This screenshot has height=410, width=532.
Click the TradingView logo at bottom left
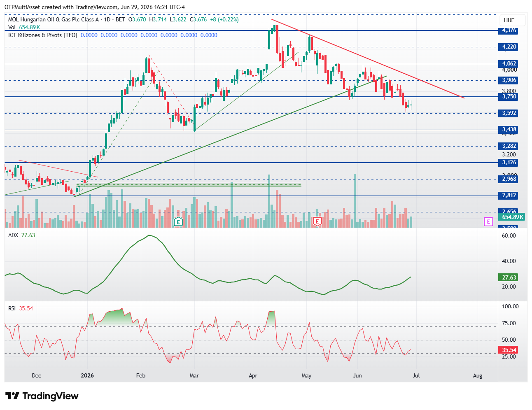[42, 396]
